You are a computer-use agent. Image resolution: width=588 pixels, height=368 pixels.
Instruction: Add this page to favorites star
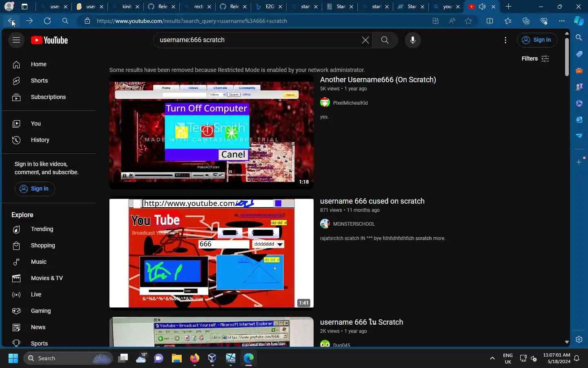[x=468, y=21]
